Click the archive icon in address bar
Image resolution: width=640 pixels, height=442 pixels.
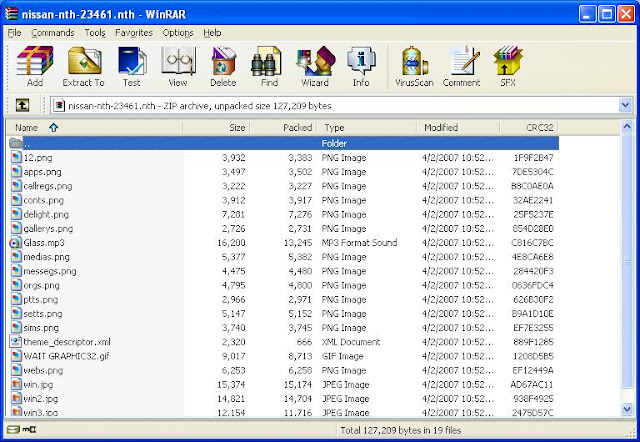tap(59, 106)
